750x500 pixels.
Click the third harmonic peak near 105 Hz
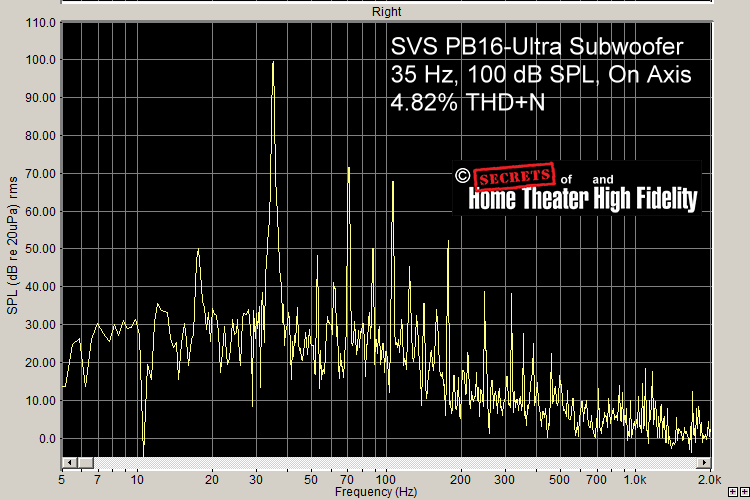point(393,182)
